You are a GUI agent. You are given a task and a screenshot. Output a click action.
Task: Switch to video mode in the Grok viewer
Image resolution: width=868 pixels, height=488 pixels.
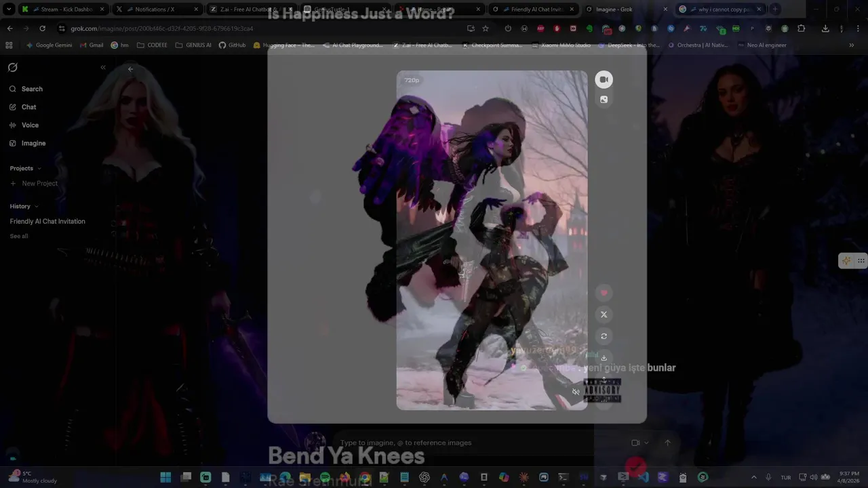604,79
